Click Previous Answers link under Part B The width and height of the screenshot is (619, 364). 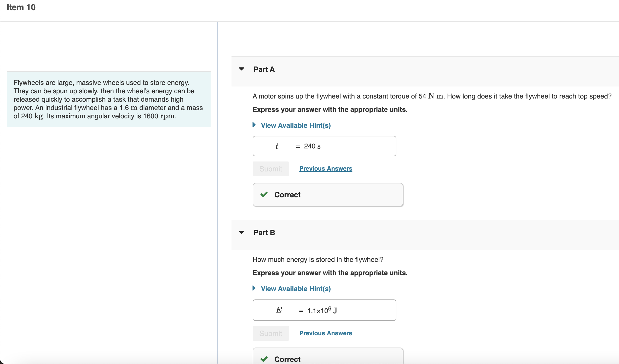[325, 333]
